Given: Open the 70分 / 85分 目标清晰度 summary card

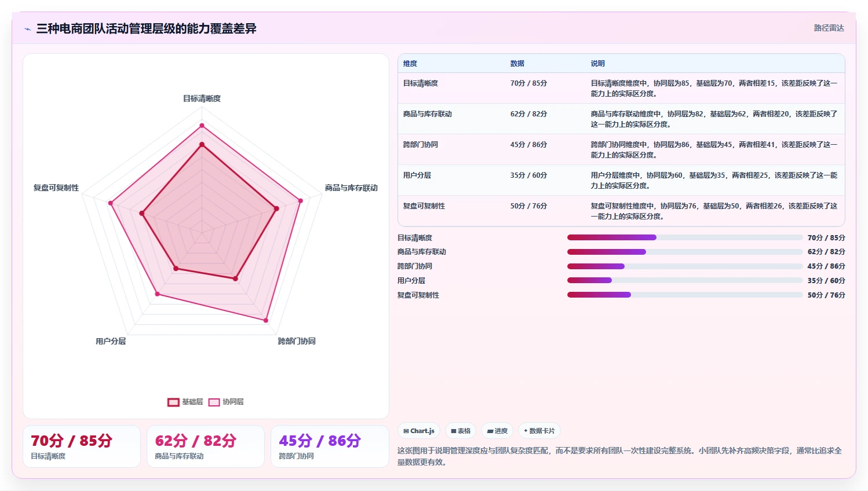Looking at the screenshot, I should pyautogui.click(x=82, y=446).
